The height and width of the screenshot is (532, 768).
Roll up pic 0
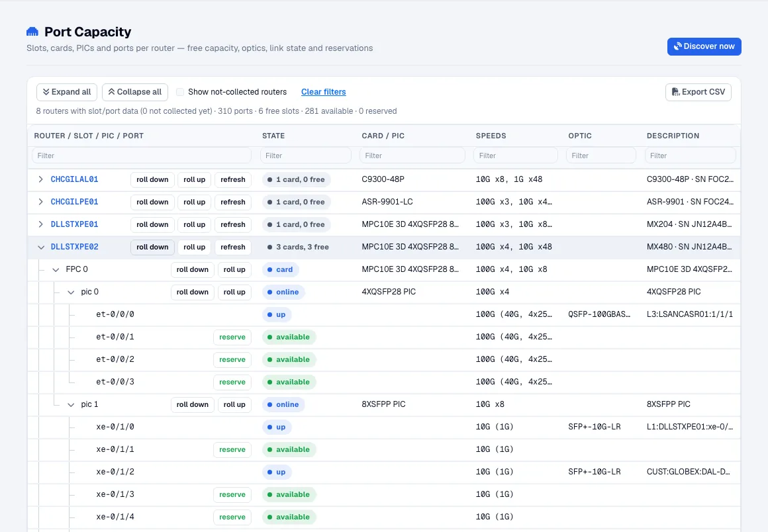234,292
